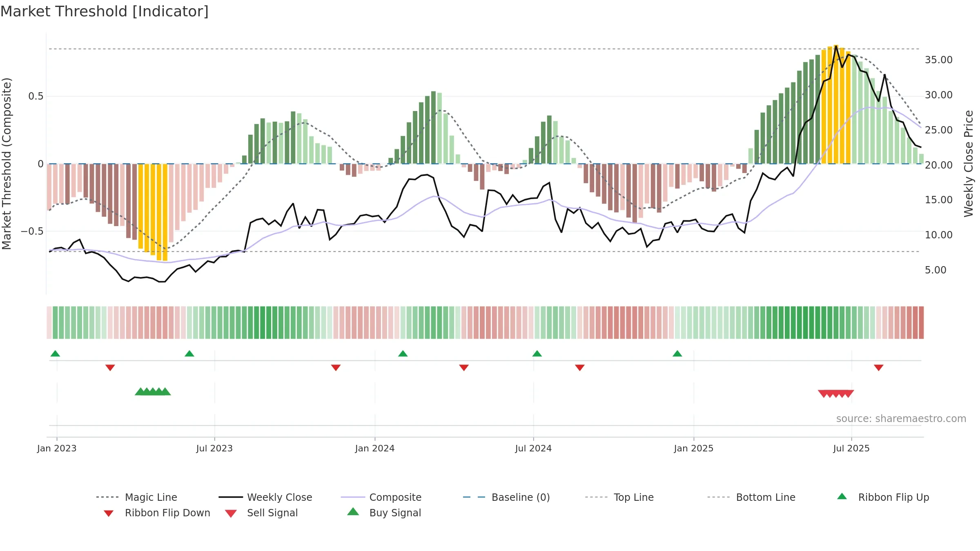Click the Weekly Close Price axis title
The image size is (980, 551).
(969, 163)
